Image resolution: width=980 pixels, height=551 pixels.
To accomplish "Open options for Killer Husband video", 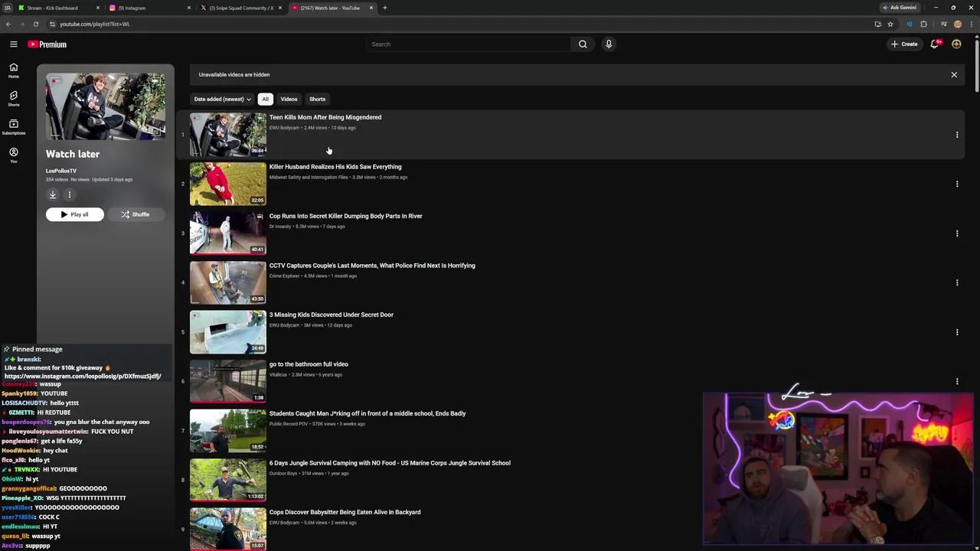I will [x=956, y=184].
